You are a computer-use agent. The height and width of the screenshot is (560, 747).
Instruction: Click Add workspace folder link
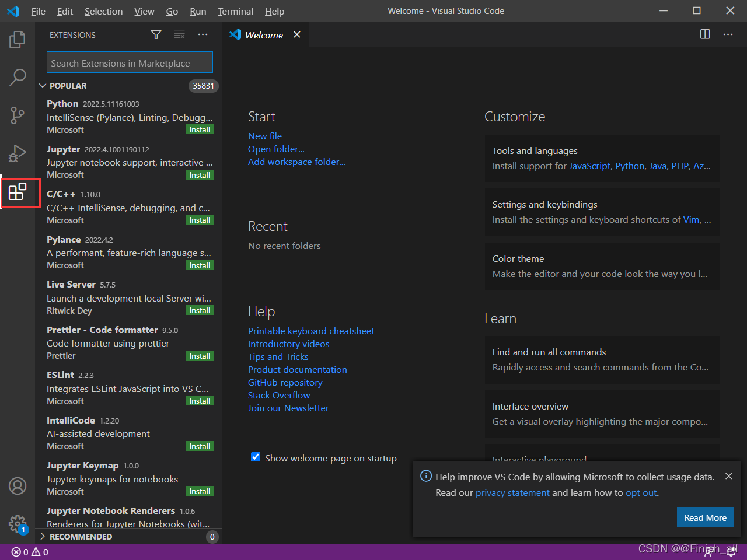296,162
